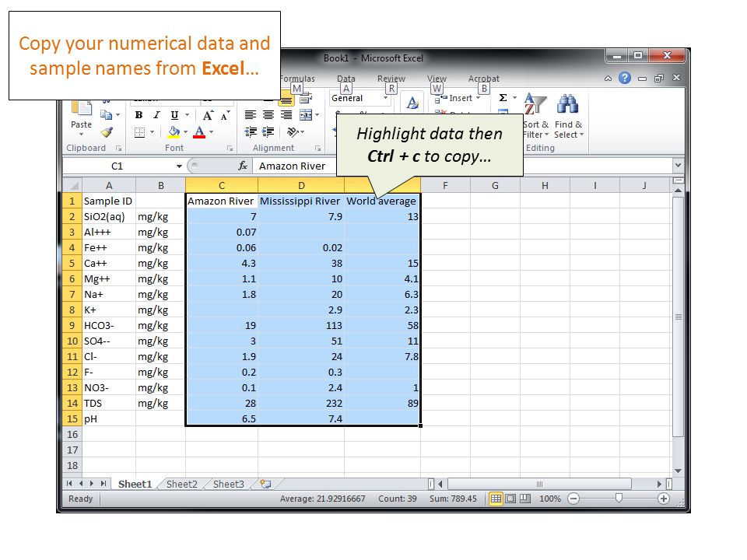Image resolution: width=747 pixels, height=560 pixels.
Task: Click AutoSum sigma icon
Action: [503, 98]
